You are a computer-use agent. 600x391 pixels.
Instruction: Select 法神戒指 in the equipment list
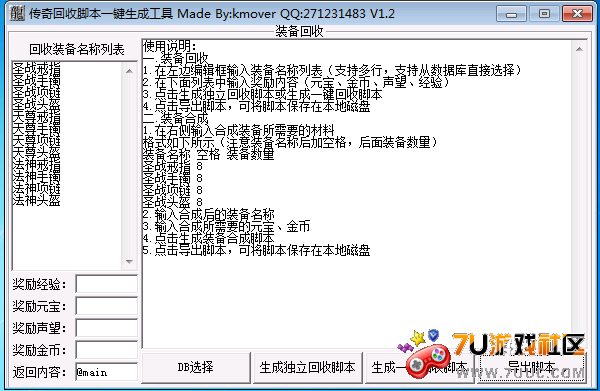tap(36, 165)
